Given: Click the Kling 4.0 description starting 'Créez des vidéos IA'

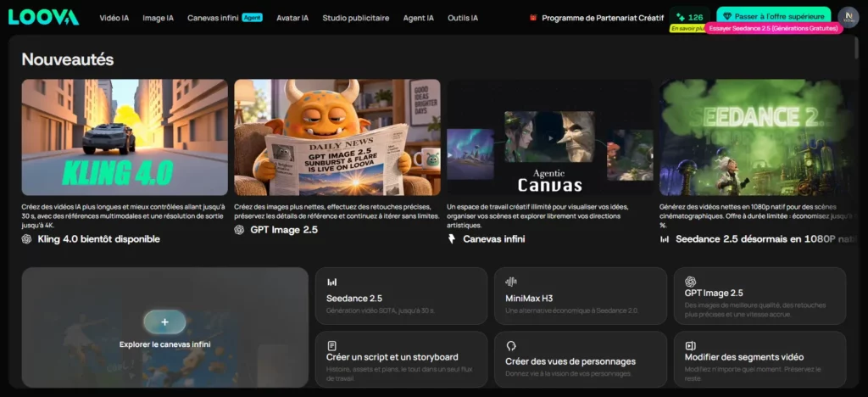Looking at the screenshot, I should click(x=124, y=216).
